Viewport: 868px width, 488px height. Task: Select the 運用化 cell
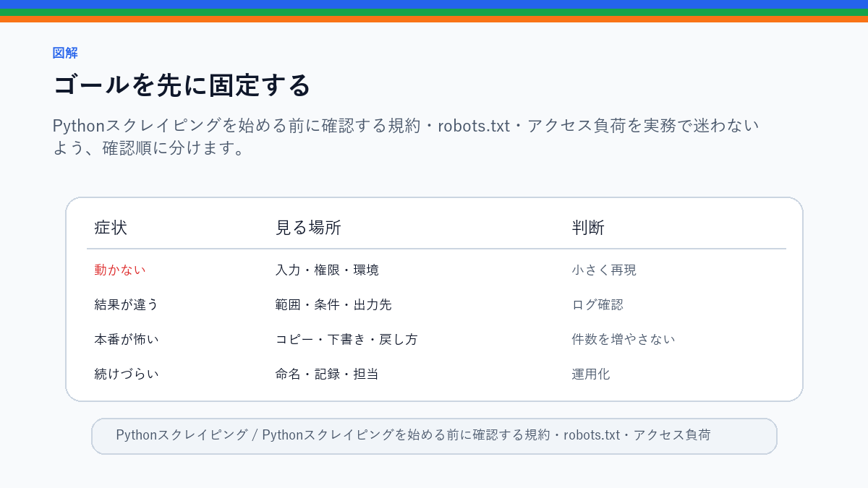tap(591, 374)
